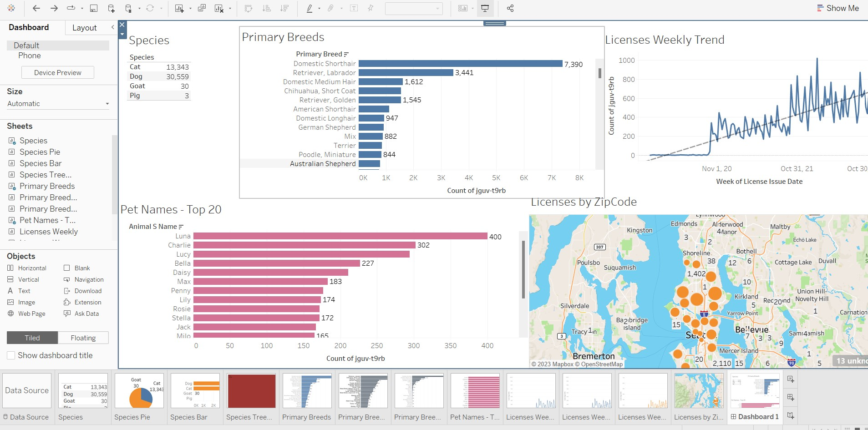Enter Presentation Mode from the toolbar
Screen dimensions: 868x430
485,8
